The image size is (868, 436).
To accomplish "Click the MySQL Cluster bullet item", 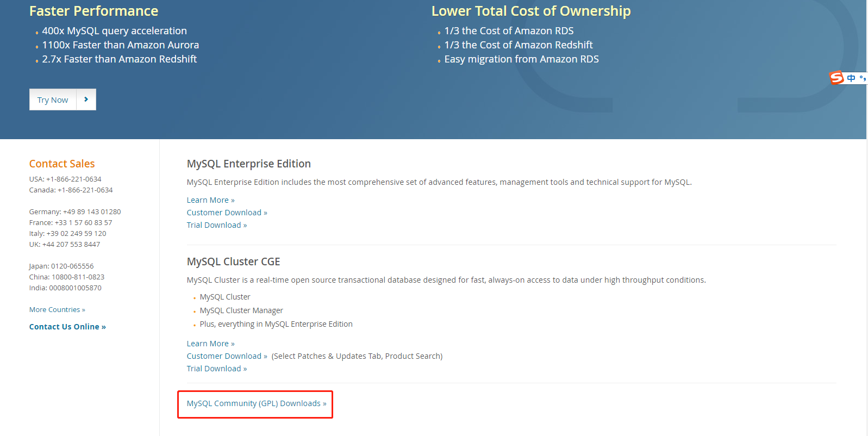I will (x=225, y=297).
